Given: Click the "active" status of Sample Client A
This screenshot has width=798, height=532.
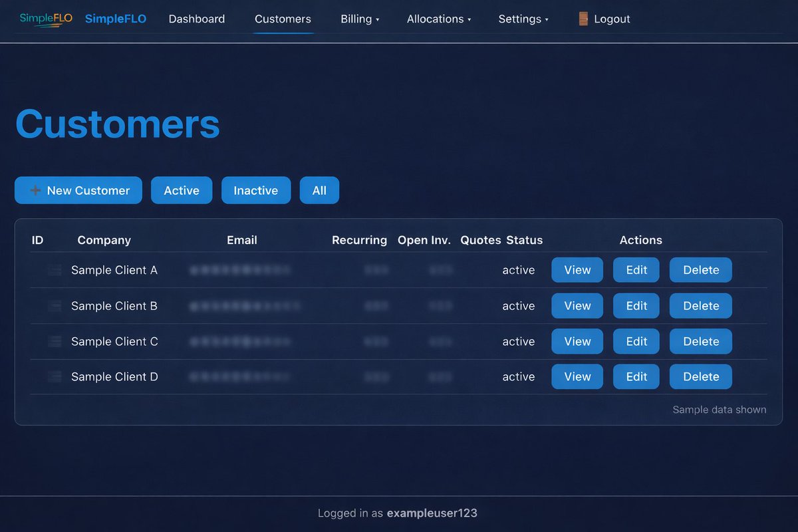Looking at the screenshot, I should pyautogui.click(x=519, y=270).
